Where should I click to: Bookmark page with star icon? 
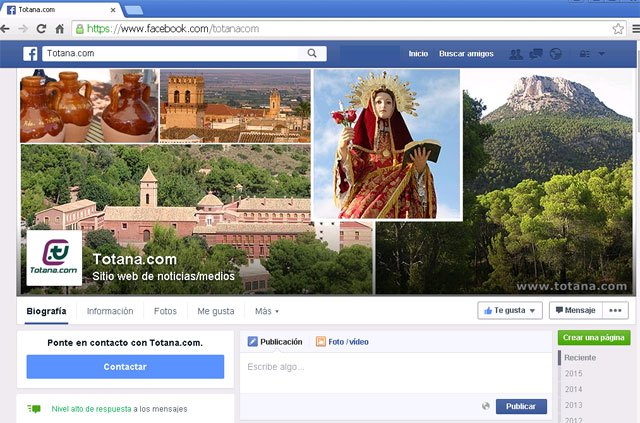[x=618, y=29]
